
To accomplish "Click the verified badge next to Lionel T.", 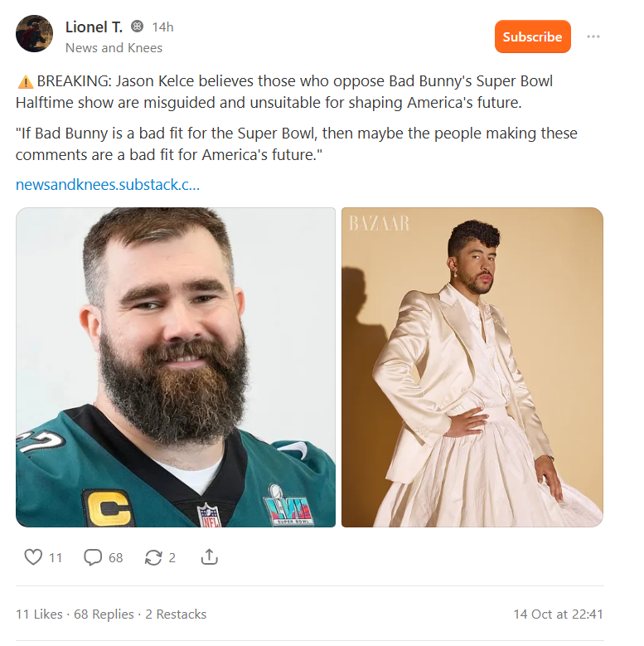I will [137, 27].
